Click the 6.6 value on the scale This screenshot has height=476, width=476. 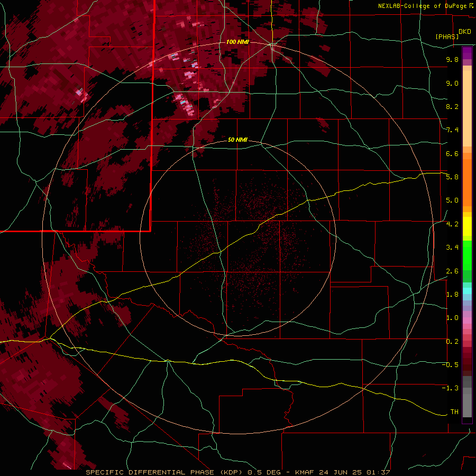coord(452,153)
